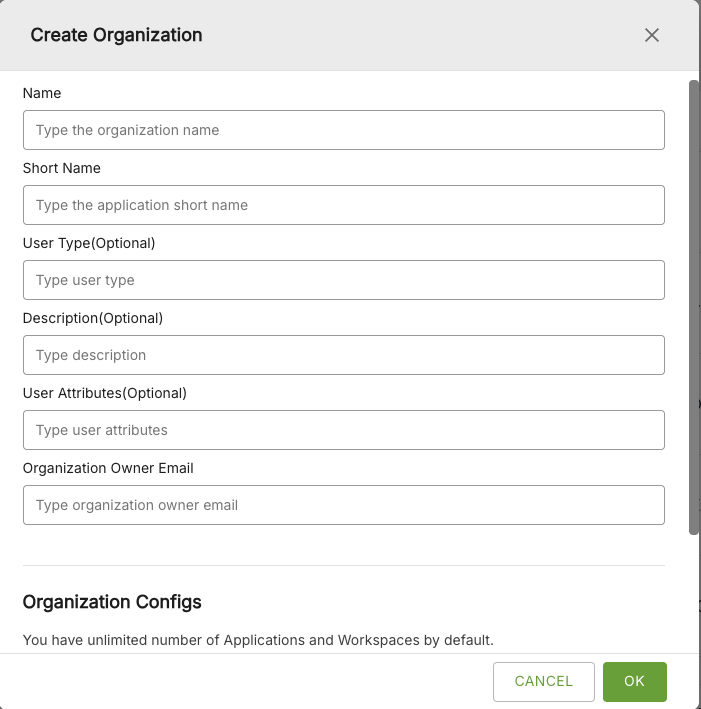Click the Create Organization dialog title
This screenshot has height=709, width=701.
[116, 35]
